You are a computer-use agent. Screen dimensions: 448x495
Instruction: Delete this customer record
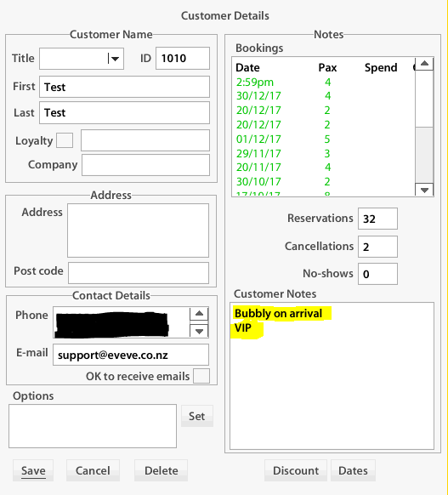(x=162, y=470)
